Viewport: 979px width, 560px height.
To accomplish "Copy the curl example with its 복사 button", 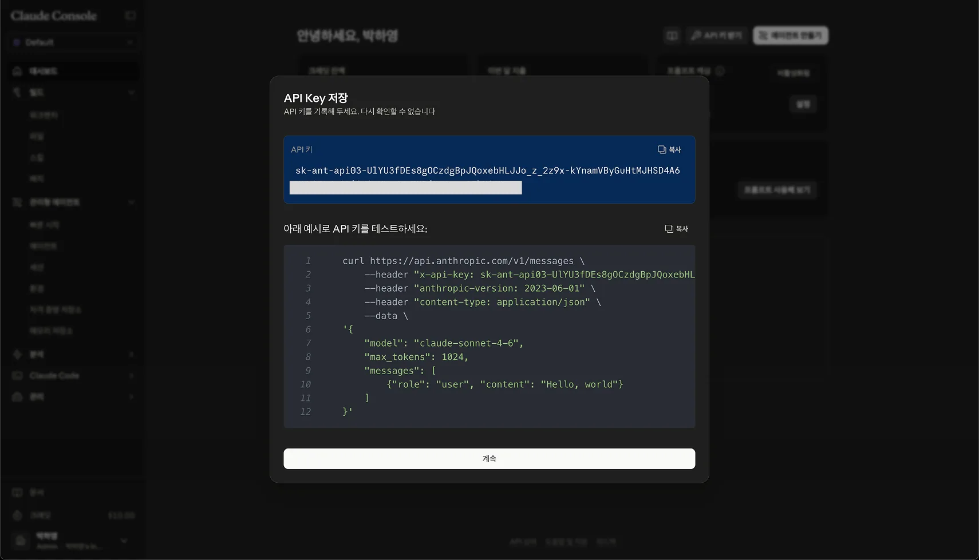I will pyautogui.click(x=676, y=228).
